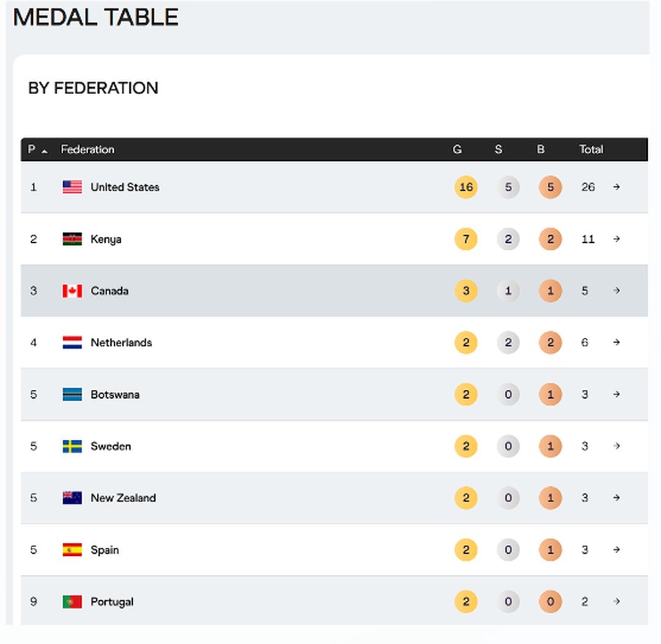Click the G column header to sort golds
Screen dimensions: 661x644
point(457,149)
